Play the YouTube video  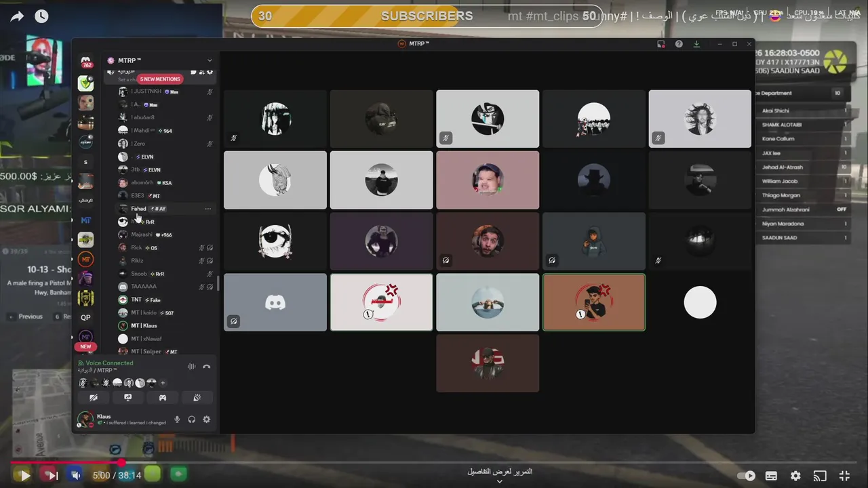tap(25, 476)
